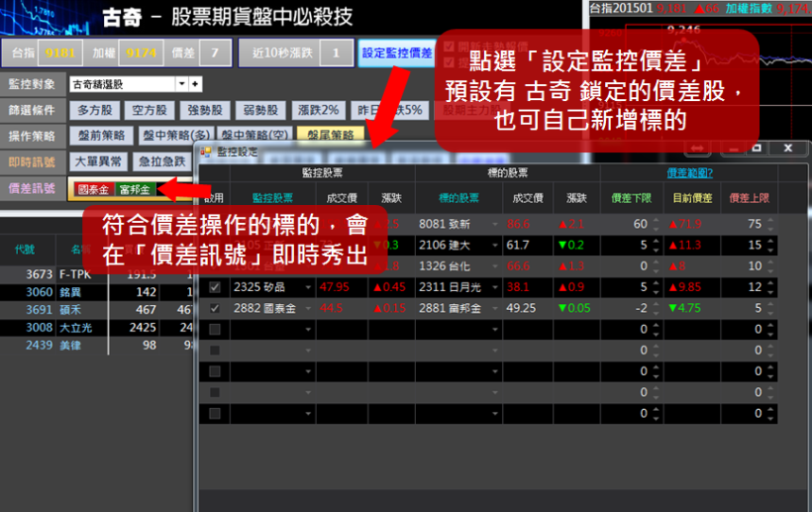
Task: Select the 弱勢股 filter
Action: (260, 110)
